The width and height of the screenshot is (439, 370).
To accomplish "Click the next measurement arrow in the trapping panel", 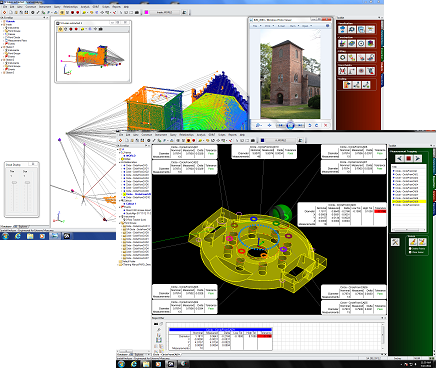I will coord(417,158).
